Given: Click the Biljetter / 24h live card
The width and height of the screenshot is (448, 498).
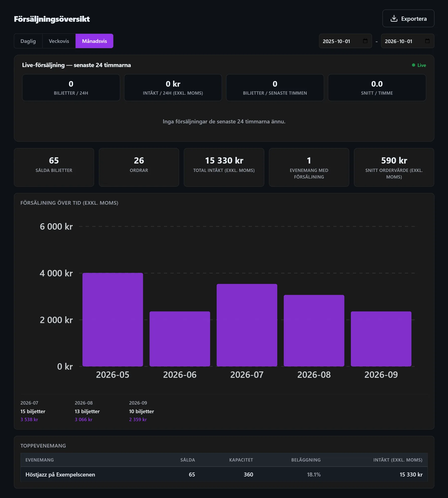Looking at the screenshot, I should pyautogui.click(x=71, y=88).
